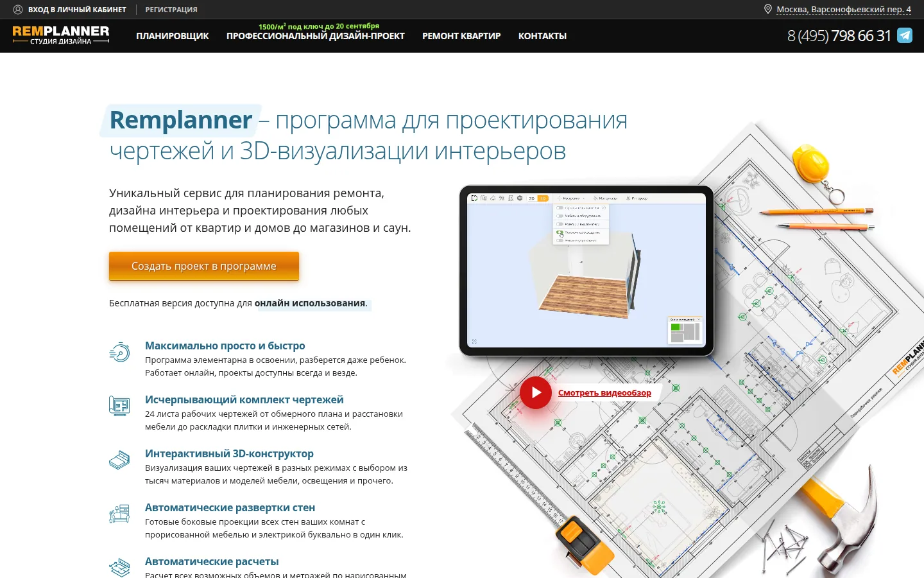
Task: Click heading Исчерпывающий комплект чертежей
Action: pyautogui.click(x=244, y=399)
